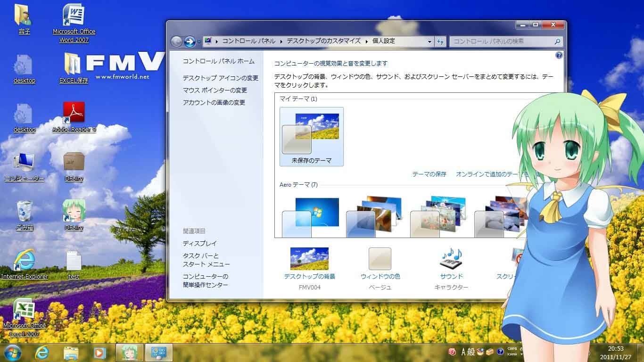The image size is (644, 362).
Task: Open ウィンドウの色 beige color swatch
Action: [x=380, y=259]
